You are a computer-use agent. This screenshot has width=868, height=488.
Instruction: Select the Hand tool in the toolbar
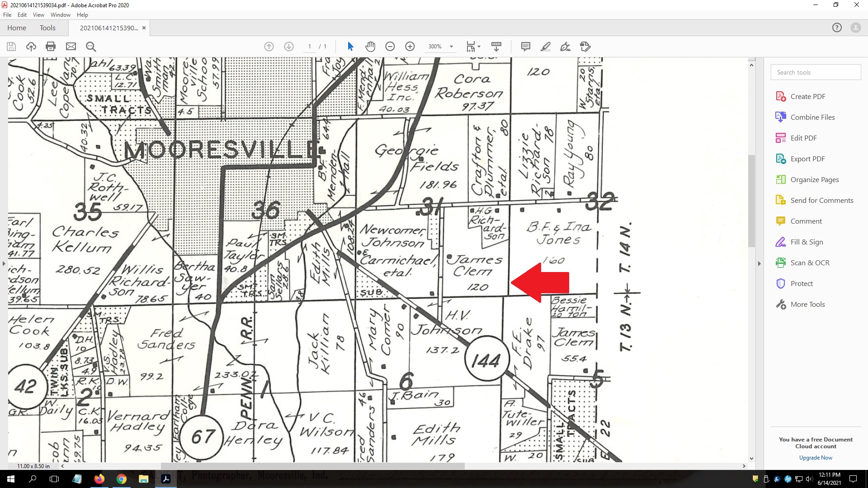pos(370,46)
